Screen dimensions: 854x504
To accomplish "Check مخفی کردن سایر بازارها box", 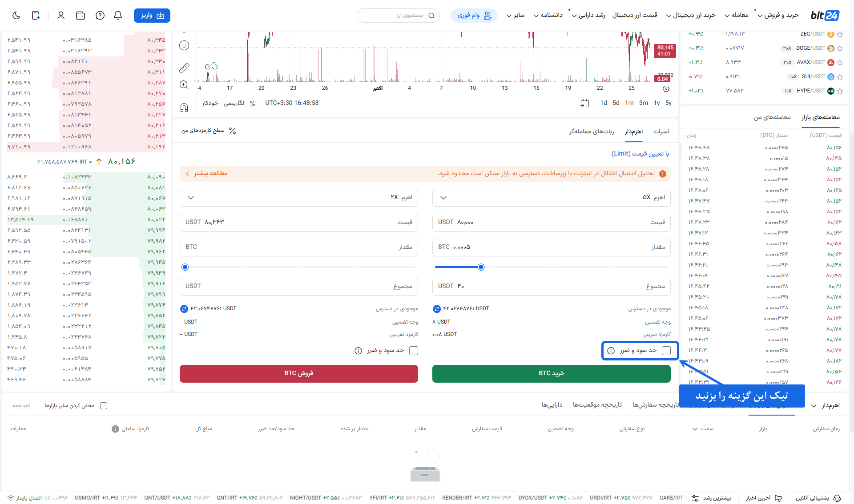I will (x=104, y=405).
